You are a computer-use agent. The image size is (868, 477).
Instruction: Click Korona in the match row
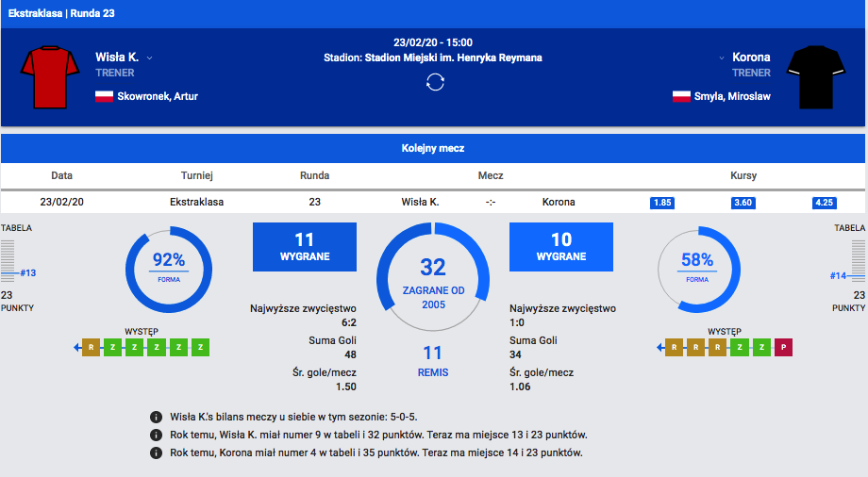(x=559, y=202)
